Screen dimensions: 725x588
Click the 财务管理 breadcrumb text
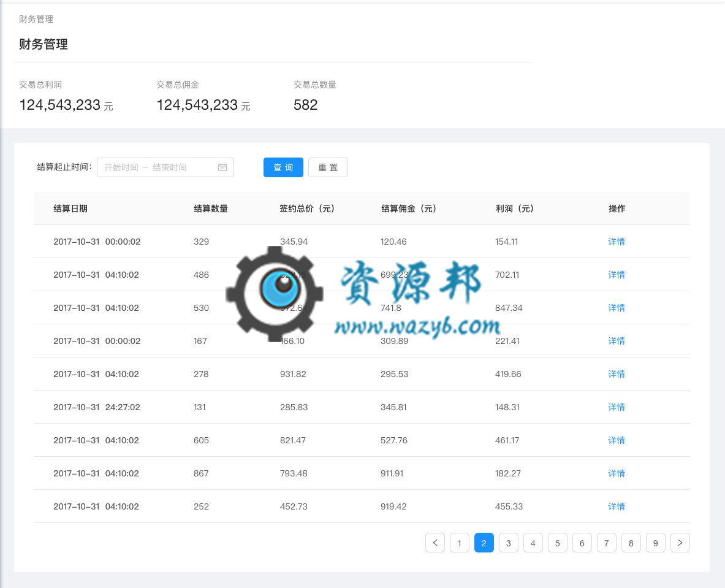pyautogui.click(x=36, y=19)
